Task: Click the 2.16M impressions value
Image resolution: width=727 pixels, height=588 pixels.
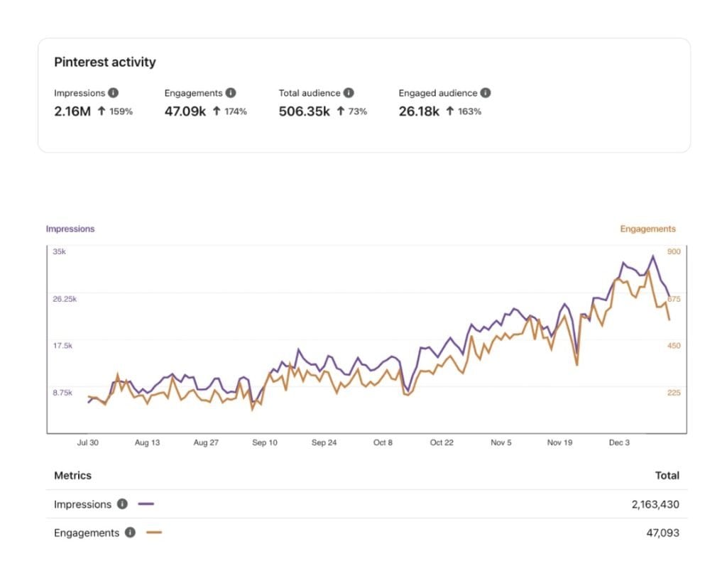Action: pos(72,111)
